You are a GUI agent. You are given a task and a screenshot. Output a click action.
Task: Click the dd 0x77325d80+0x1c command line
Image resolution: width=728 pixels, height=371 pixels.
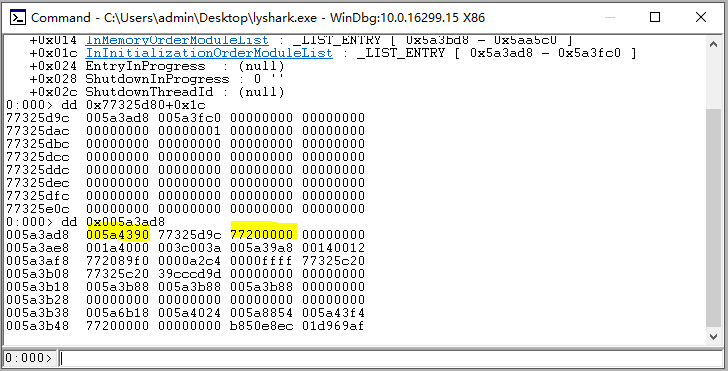pos(106,105)
